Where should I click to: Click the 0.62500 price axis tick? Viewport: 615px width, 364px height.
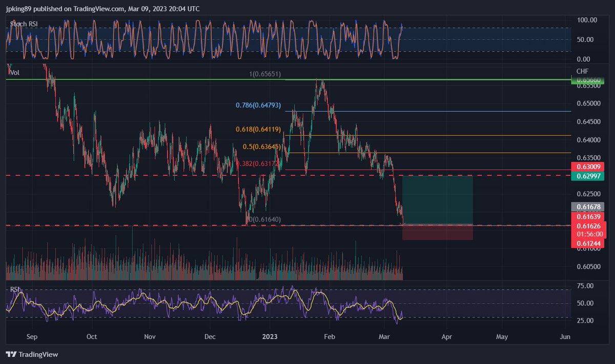click(589, 194)
